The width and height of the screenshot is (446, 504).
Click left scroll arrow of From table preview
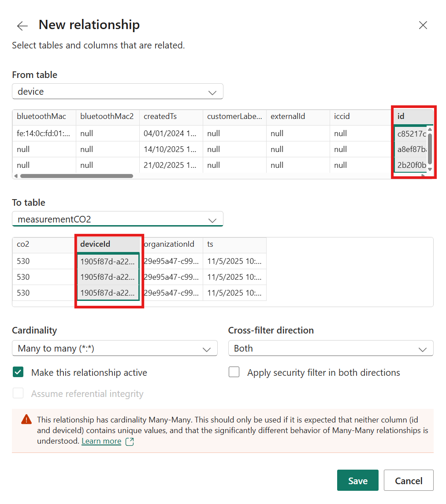16,176
